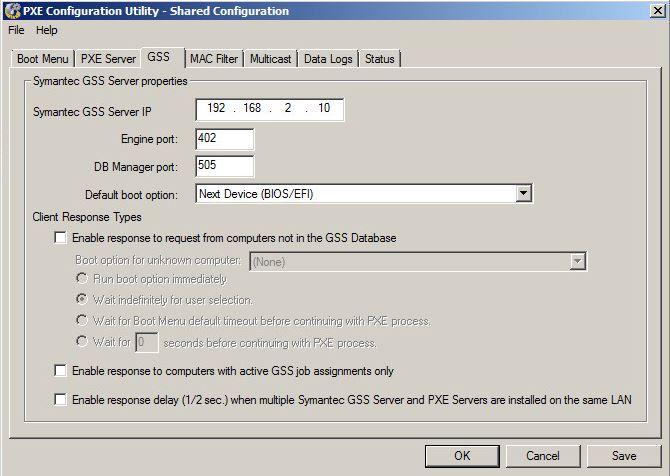Enable response to computers not in GSS Database
Viewport: 670px width, 476px height.
[x=61, y=238]
